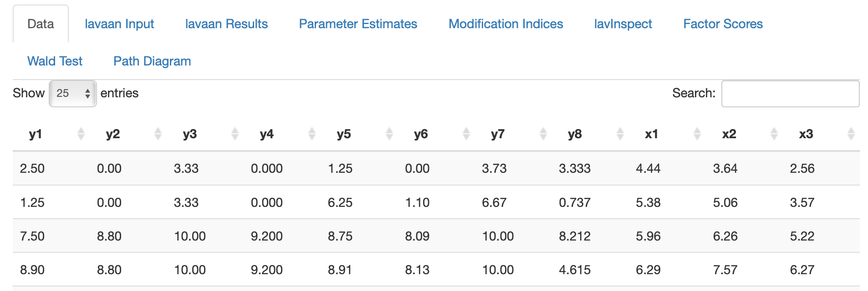This screenshot has height=291, width=868.
Task: Sort table by y1 column arrows
Action: (81, 134)
